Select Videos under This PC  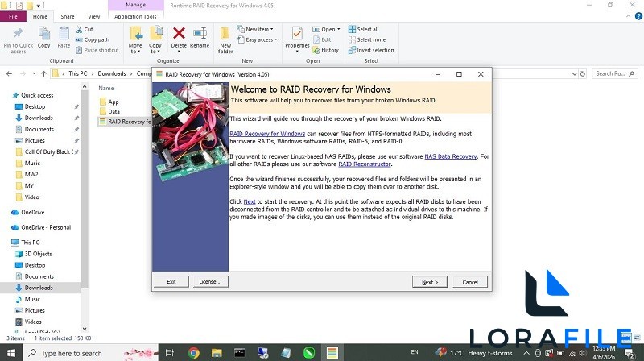(x=33, y=322)
